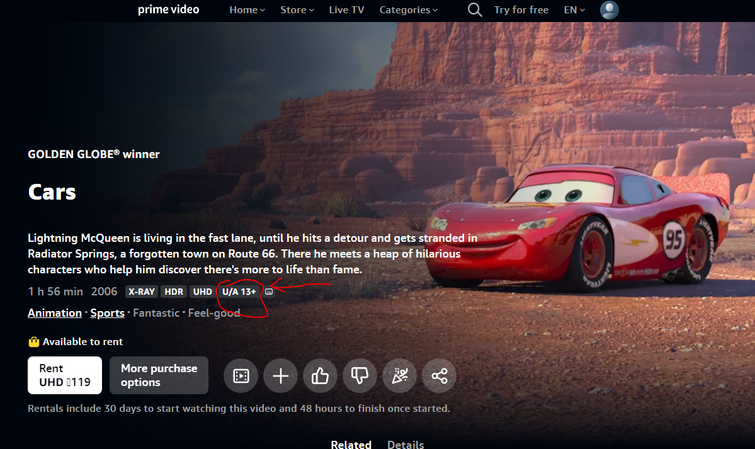Click the subtitles CC icon
The width and height of the screenshot is (755, 449).
tap(269, 292)
